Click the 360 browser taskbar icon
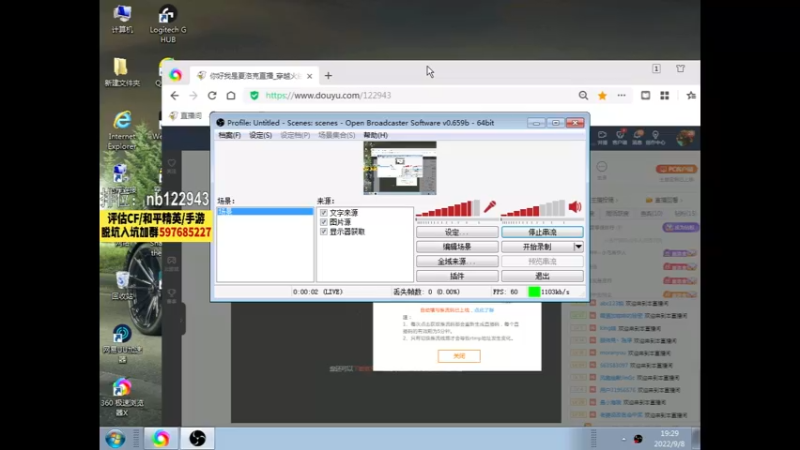The width and height of the screenshot is (800, 450). point(161,439)
